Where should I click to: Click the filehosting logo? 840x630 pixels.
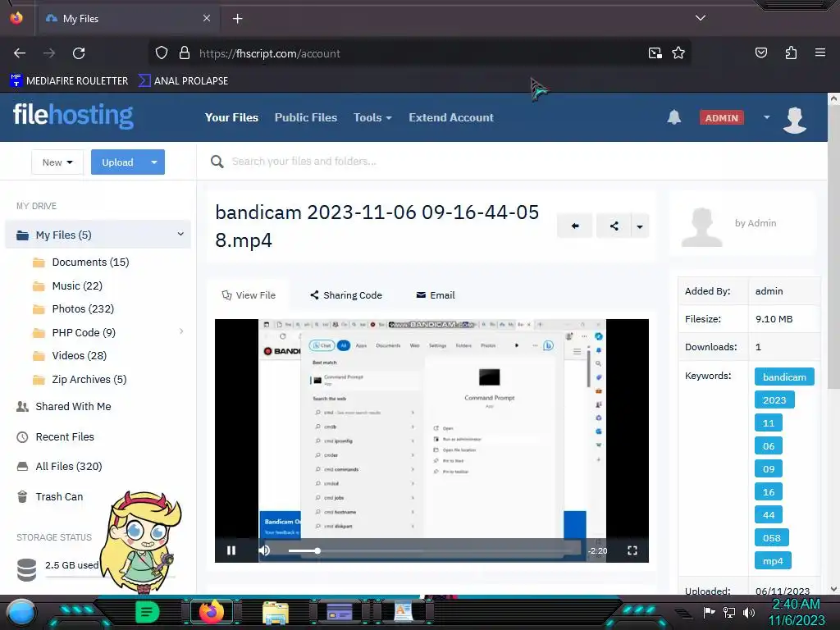(x=73, y=115)
